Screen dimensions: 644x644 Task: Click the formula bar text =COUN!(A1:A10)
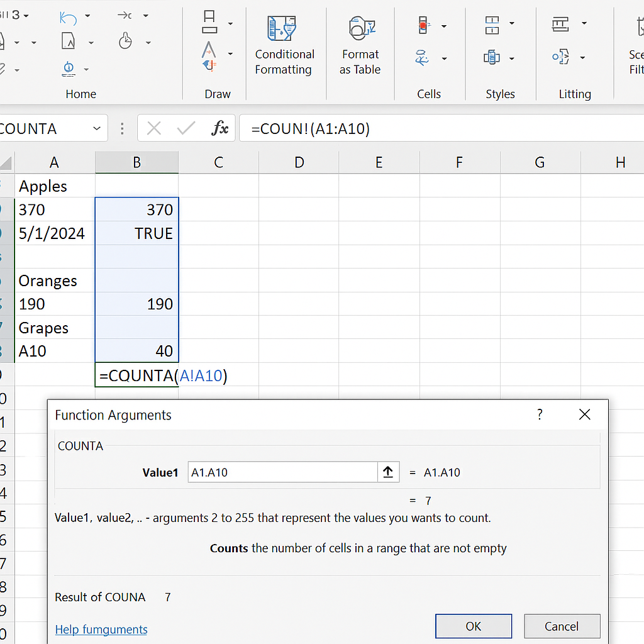tap(311, 128)
